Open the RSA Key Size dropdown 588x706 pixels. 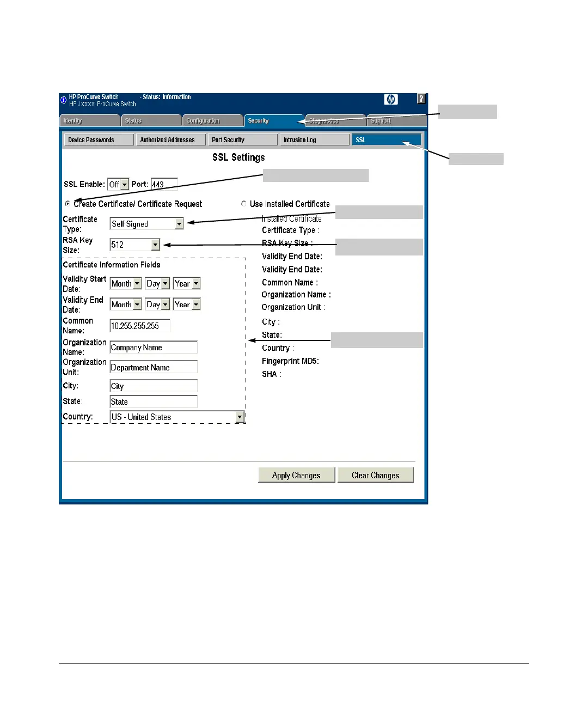[135, 245]
